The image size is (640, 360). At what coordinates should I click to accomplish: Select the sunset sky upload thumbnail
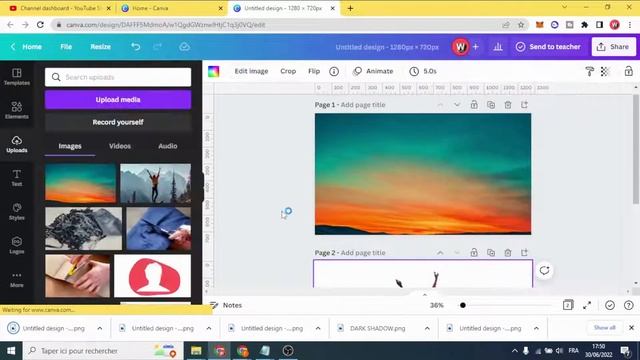tap(80, 183)
